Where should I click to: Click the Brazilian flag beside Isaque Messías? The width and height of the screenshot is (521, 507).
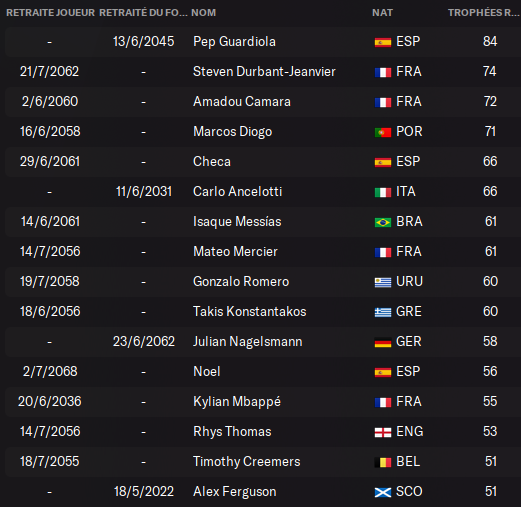pos(383,222)
